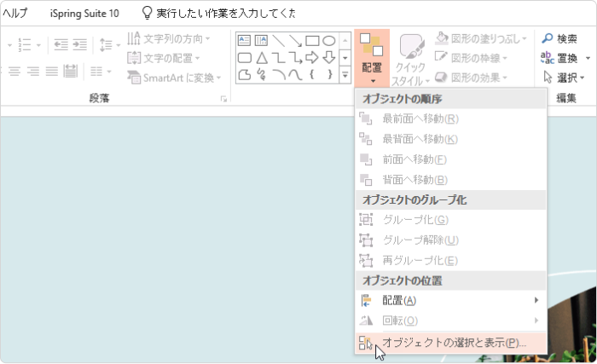The width and height of the screenshot is (597, 364).
Task: Select the right block arrow shape
Action: pos(312,58)
